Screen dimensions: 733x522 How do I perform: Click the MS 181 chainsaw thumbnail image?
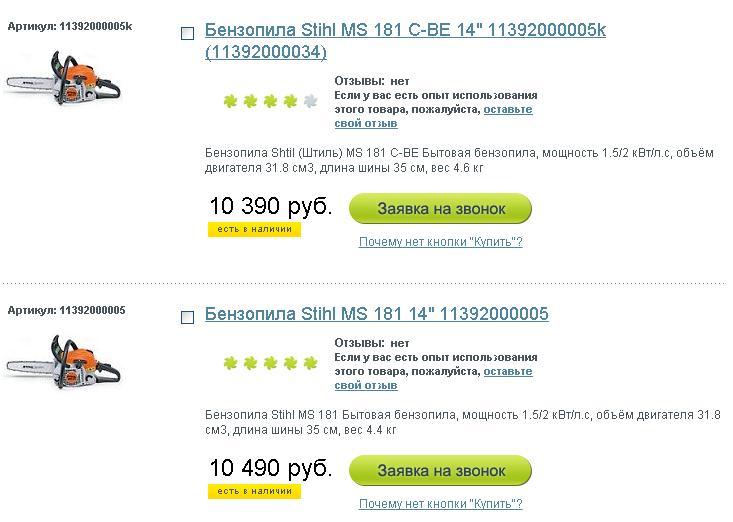pyautogui.click(x=63, y=362)
